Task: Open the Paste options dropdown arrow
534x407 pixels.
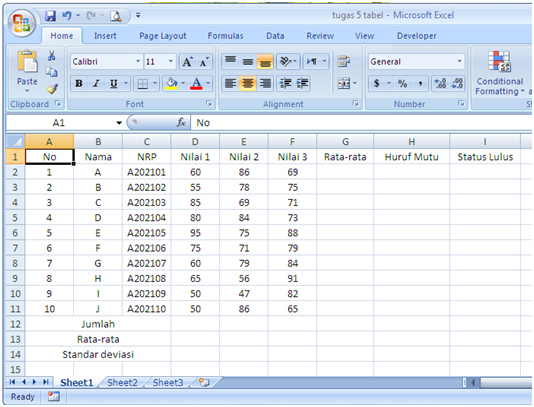Action: point(27,91)
